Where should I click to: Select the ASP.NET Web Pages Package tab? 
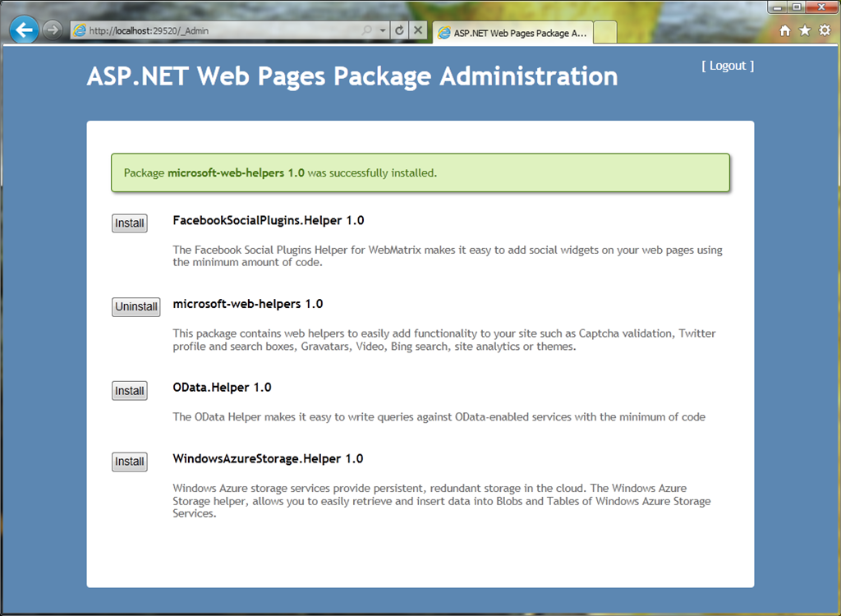click(512, 33)
